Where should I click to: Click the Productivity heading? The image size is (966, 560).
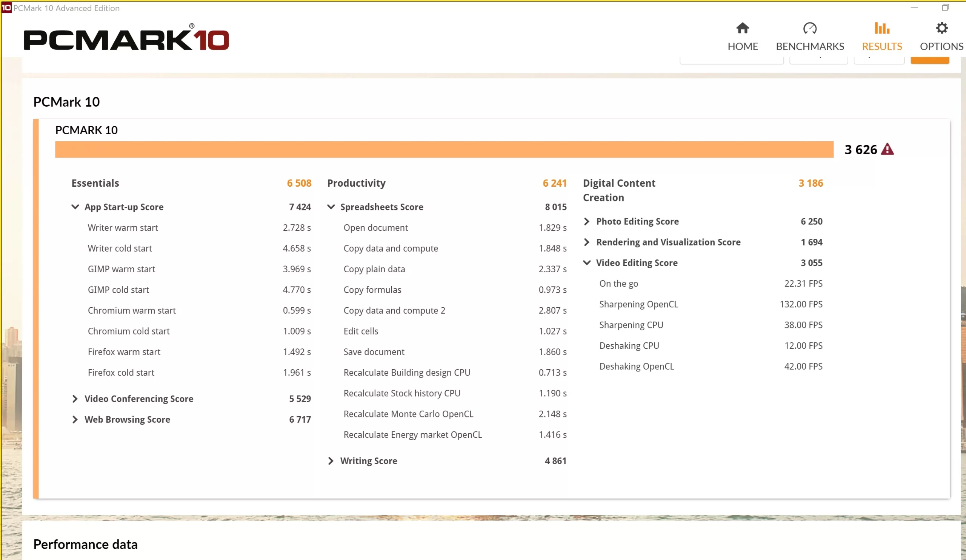(x=356, y=183)
